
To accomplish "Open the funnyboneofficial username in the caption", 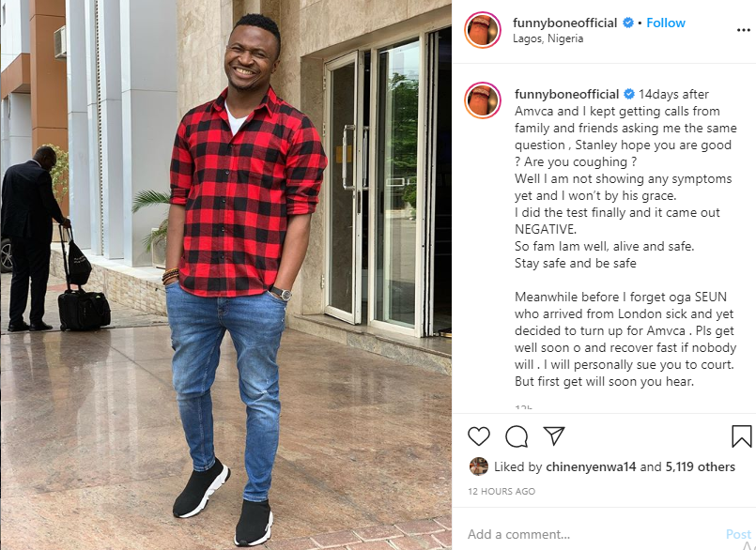I will (566, 94).
